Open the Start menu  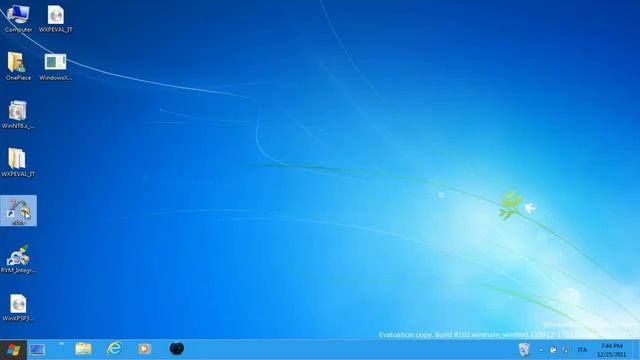point(13,349)
